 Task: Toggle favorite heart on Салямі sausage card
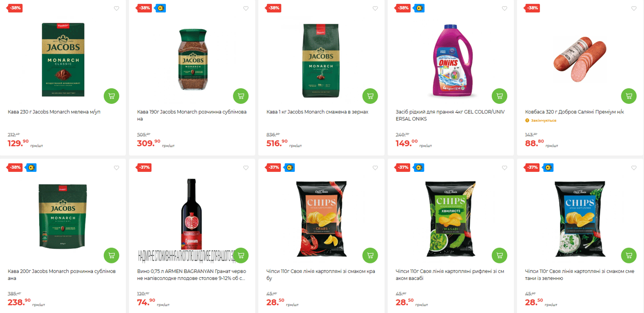click(x=634, y=8)
